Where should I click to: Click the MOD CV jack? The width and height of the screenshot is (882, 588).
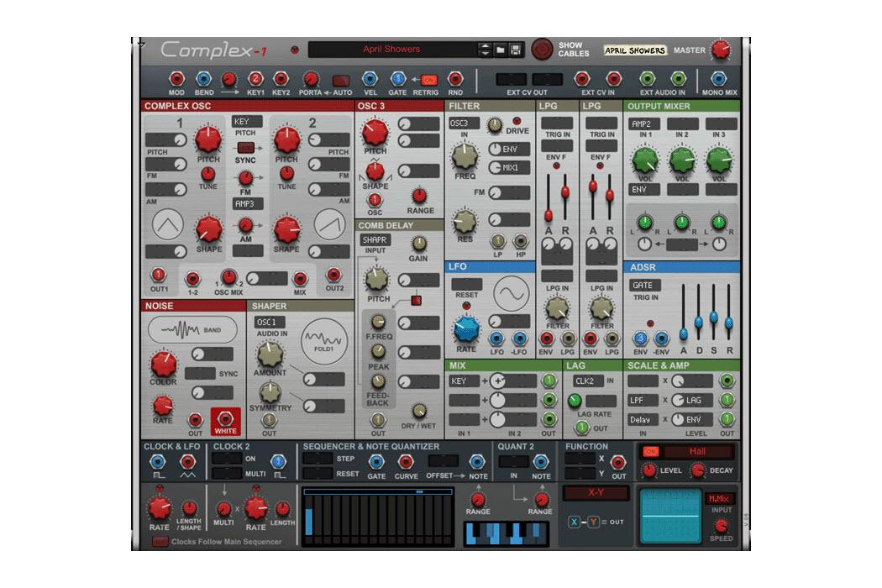point(176,79)
